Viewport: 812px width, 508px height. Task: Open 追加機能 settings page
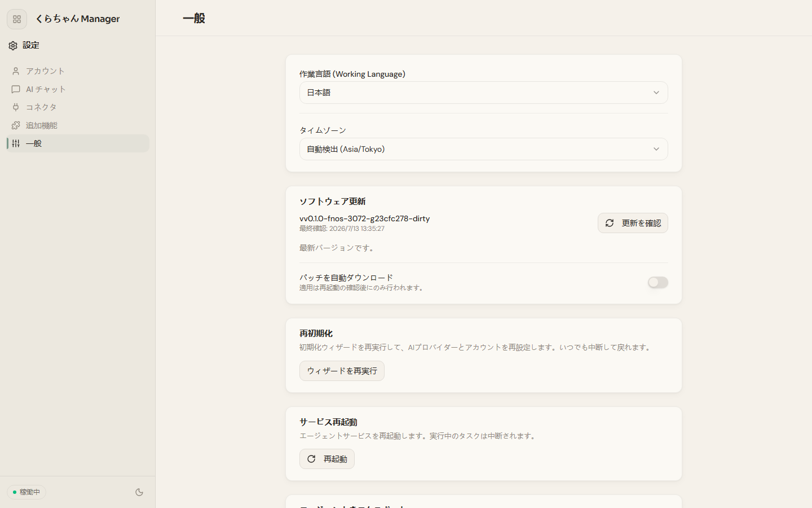78,125
